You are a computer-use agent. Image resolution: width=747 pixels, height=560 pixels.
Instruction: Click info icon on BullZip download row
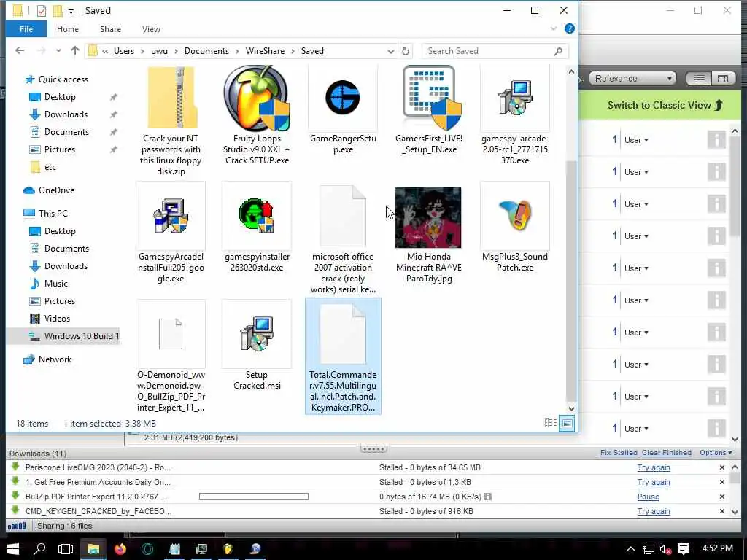click(x=488, y=497)
